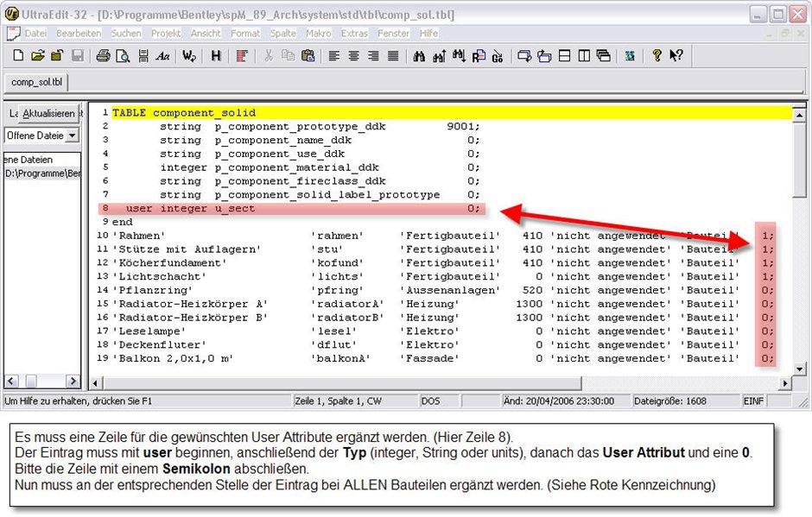Click the editor vertical scroll up arrow
This screenshot has height=517, width=812.
799,115
